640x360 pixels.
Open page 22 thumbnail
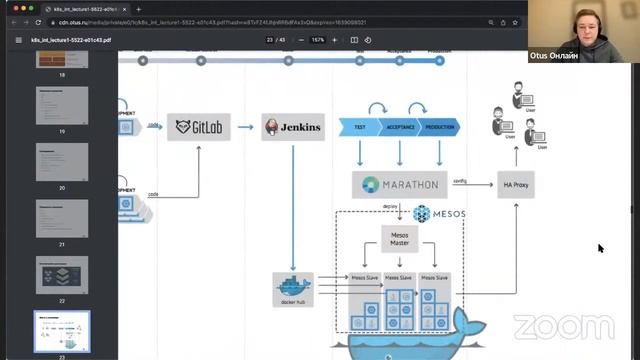[x=62, y=275]
